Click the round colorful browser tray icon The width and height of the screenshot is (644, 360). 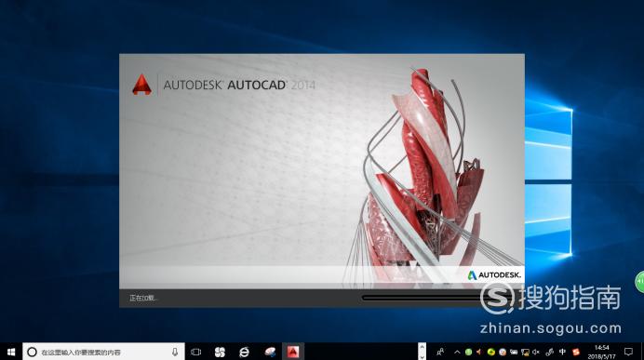coord(502,352)
